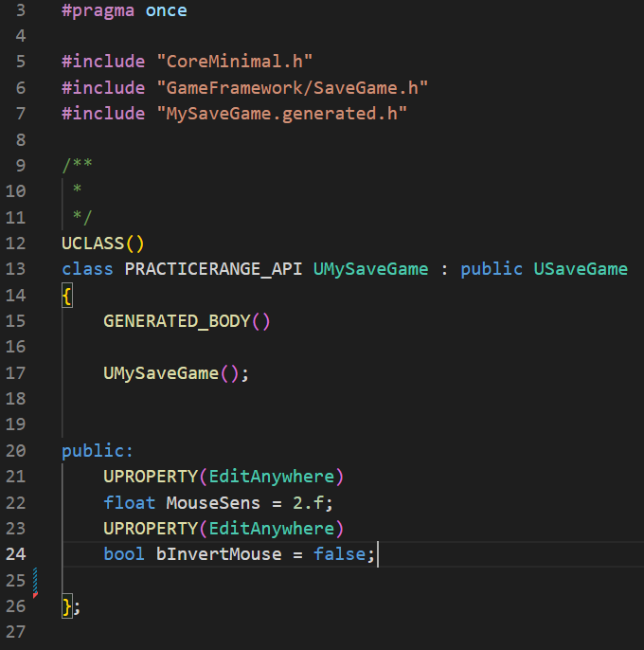Click line number 20 in the gutter
This screenshot has height=650, width=644.
point(16,451)
